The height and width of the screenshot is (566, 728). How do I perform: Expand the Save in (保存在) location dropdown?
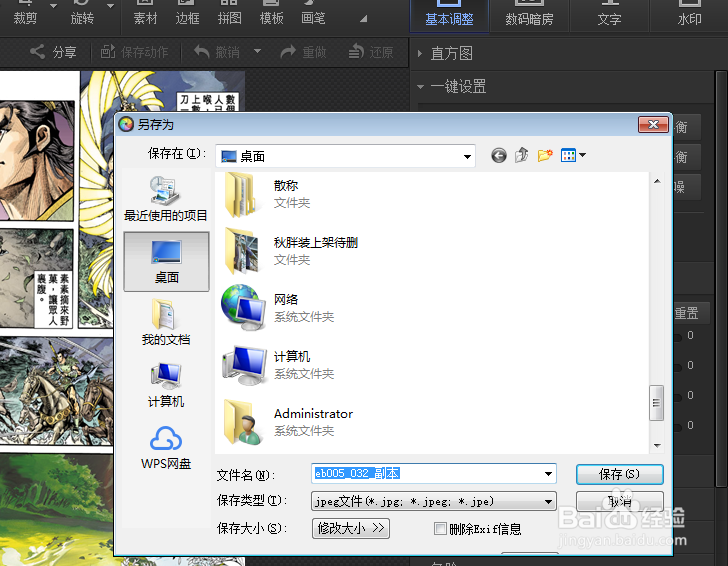[x=467, y=156]
